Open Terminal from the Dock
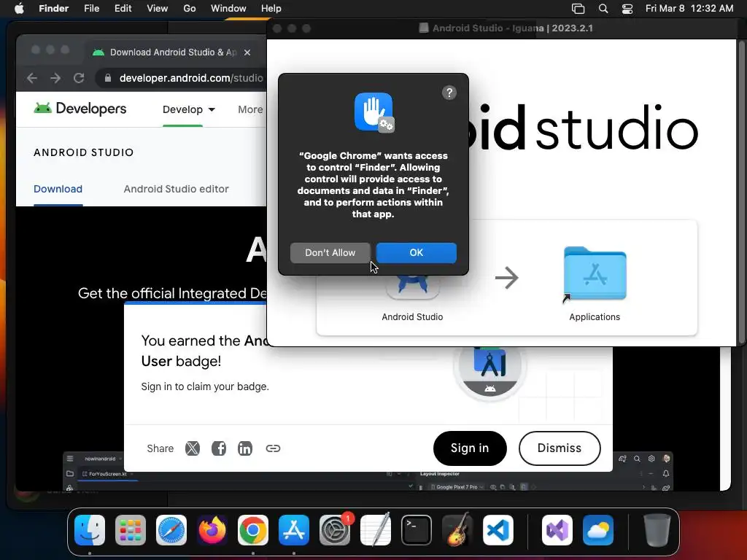This screenshot has height=560, width=747. pos(417,530)
